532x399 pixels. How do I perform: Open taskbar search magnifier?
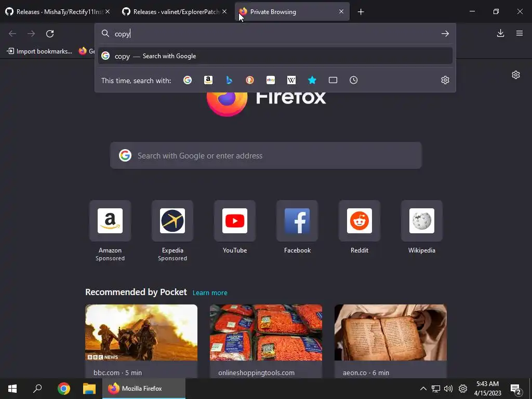[37, 389]
